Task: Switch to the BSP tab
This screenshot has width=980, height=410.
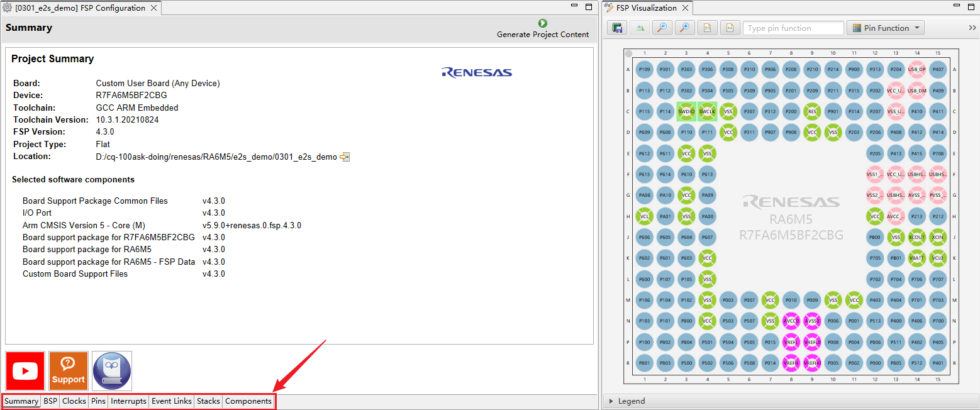Action: coord(50,401)
